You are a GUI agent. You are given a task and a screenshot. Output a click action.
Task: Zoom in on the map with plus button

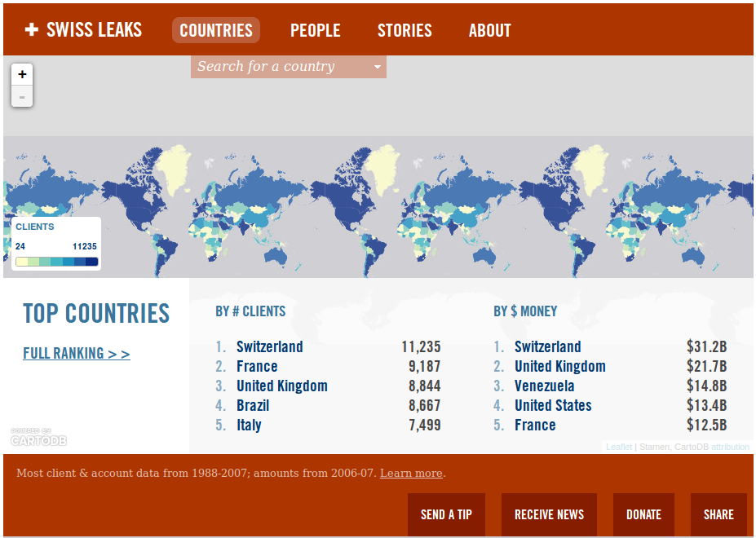(x=22, y=74)
